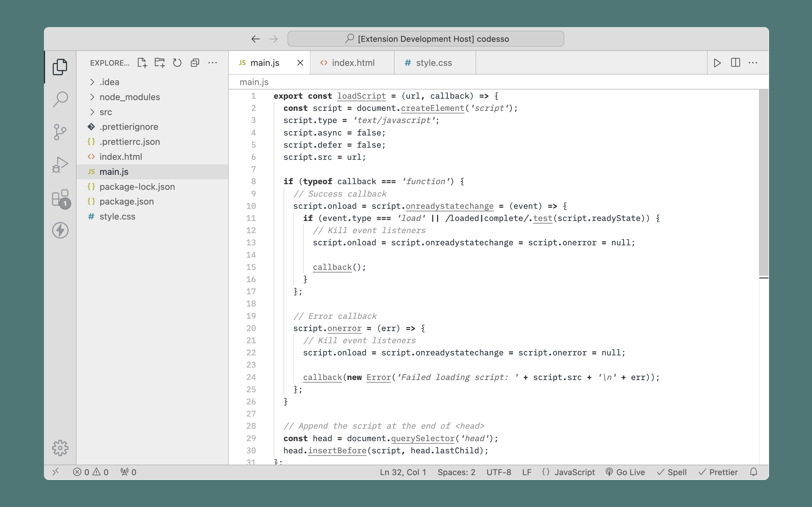Open the Extensions view with badge
This screenshot has width=812, height=507.
[61, 198]
